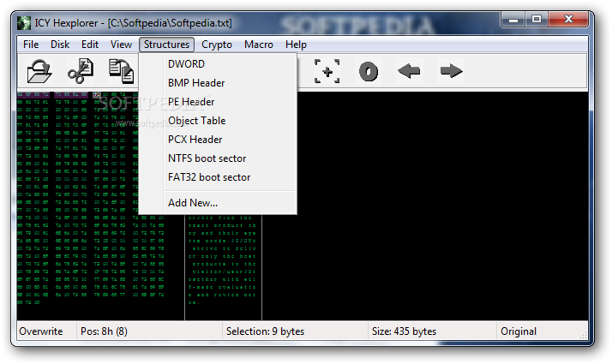This screenshot has height=364, width=612.
Task: Click the back arrow toolbar icon
Action: [x=409, y=71]
